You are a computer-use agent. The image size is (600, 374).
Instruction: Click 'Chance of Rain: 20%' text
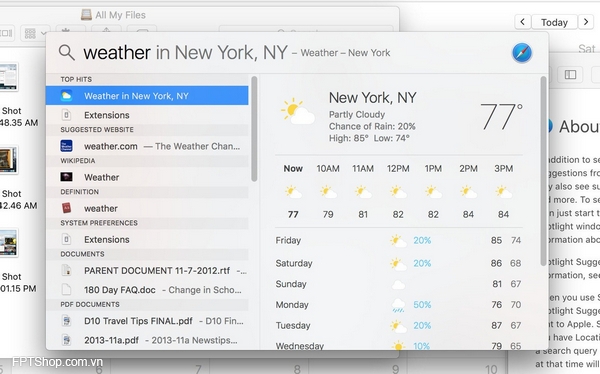tap(372, 126)
